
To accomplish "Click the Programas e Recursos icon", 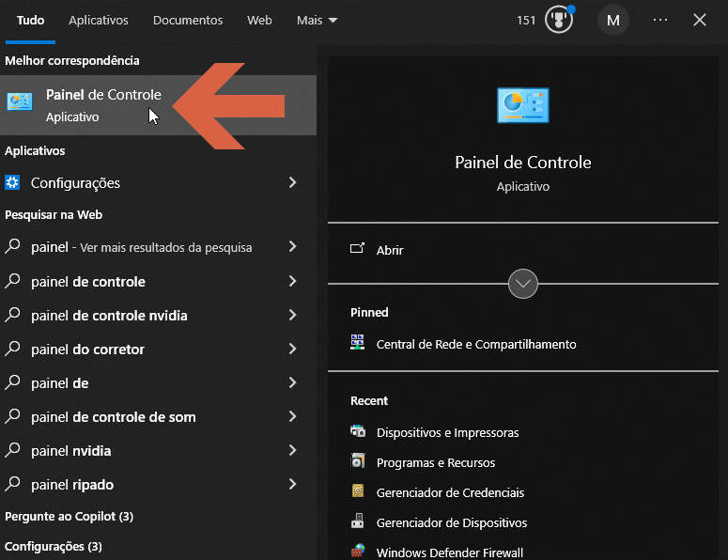I will (358, 460).
